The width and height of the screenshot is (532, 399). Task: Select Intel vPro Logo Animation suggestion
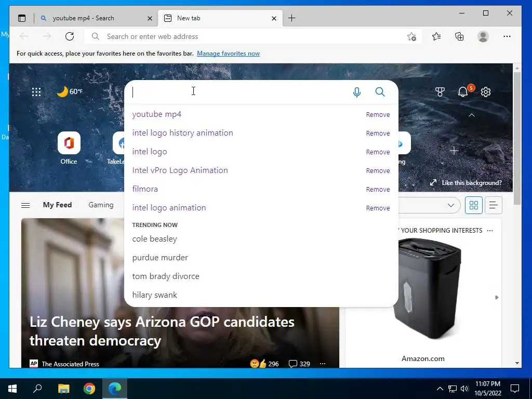[180, 170]
